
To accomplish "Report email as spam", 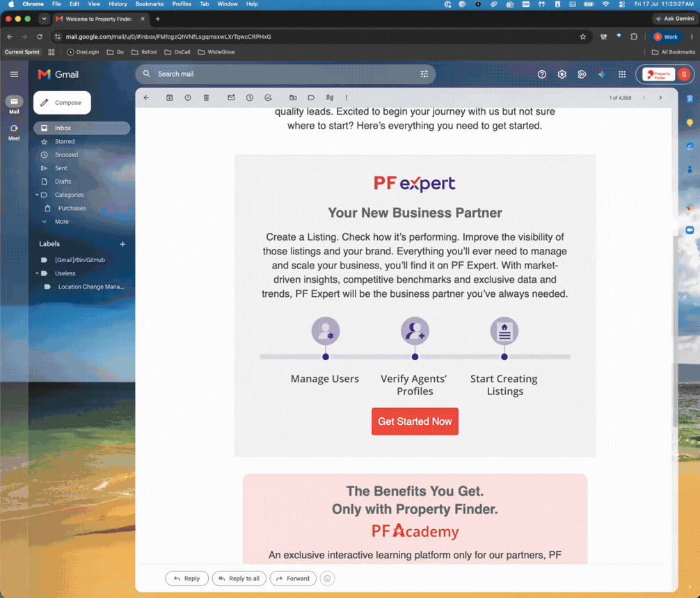I will pos(188,98).
